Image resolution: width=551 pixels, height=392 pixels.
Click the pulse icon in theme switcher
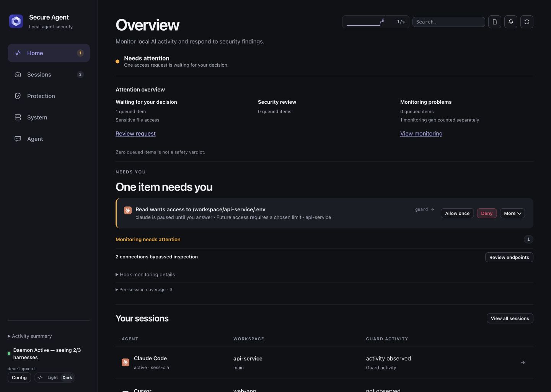click(40, 377)
